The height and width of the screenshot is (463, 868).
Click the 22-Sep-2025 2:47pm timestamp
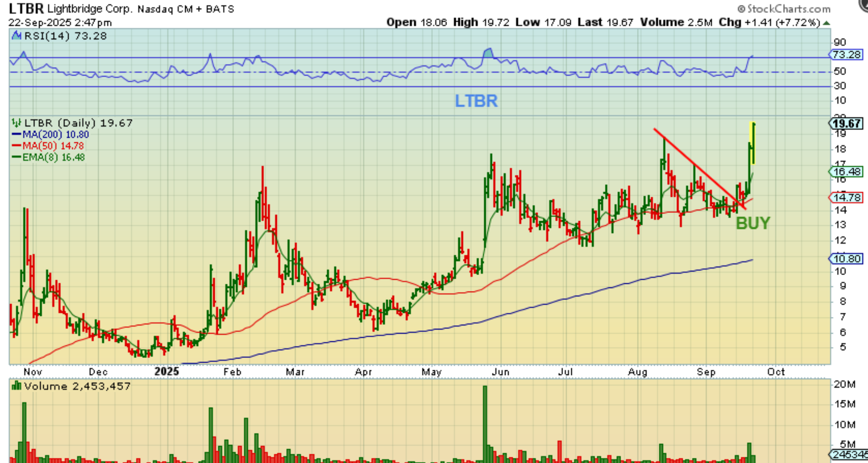coord(60,23)
